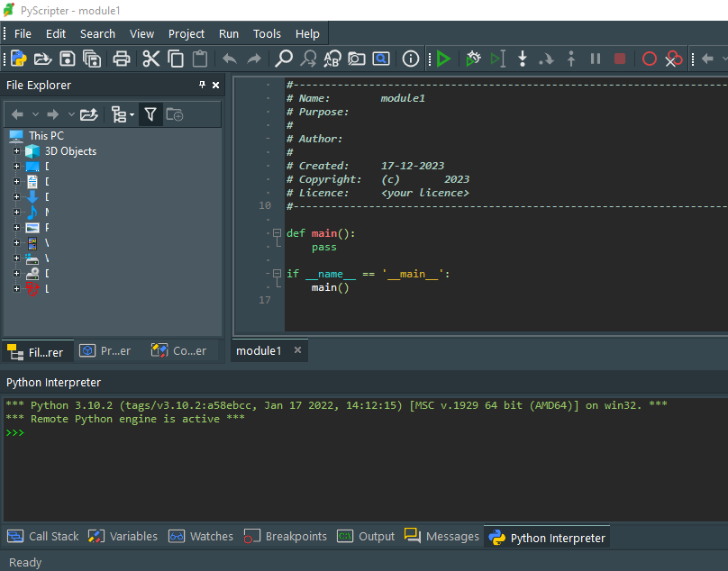Click the Step Over debug icon
Viewport: 728px width, 571px height.
pyautogui.click(x=547, y=59)
